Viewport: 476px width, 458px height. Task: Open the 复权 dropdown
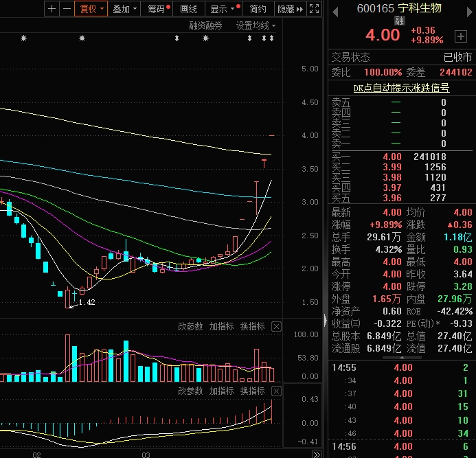pos(91,9)
